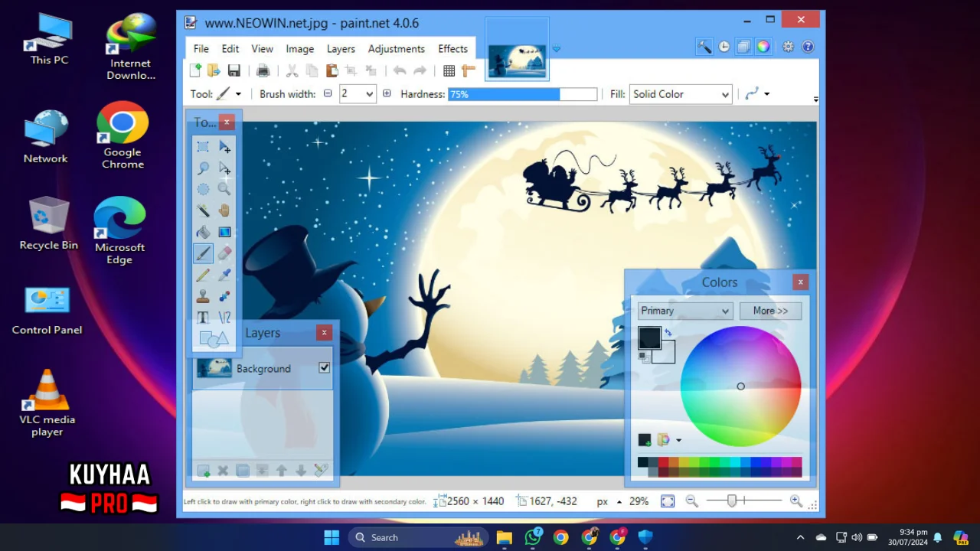Open the File menu
Viewport: 980px width, 551px height.
(201, 48)
